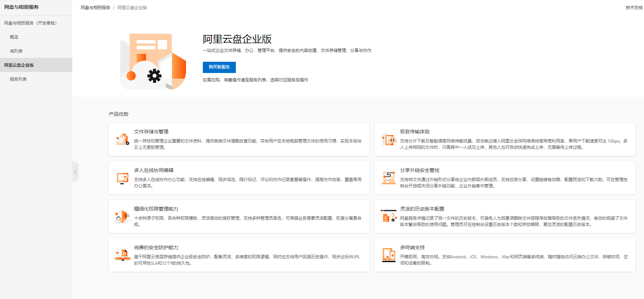644x299 pixels.
Task: Click the 多人在线协同编辑 card title
Action: (154, 170)
